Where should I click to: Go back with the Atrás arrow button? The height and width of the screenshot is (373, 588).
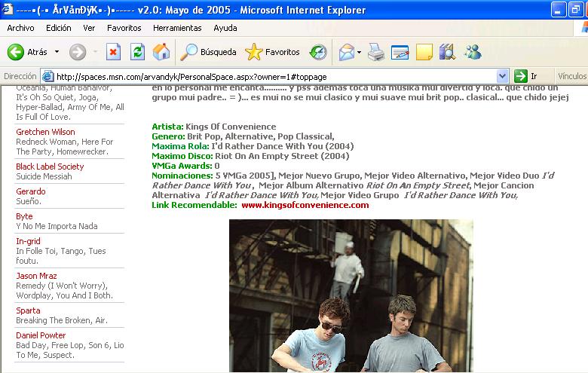(x=27, y=52)
